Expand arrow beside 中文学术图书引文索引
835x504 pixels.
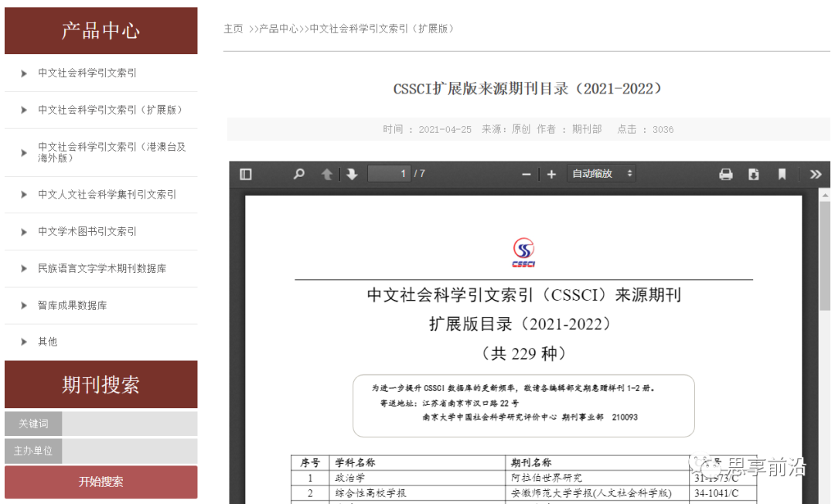(23, 232)
